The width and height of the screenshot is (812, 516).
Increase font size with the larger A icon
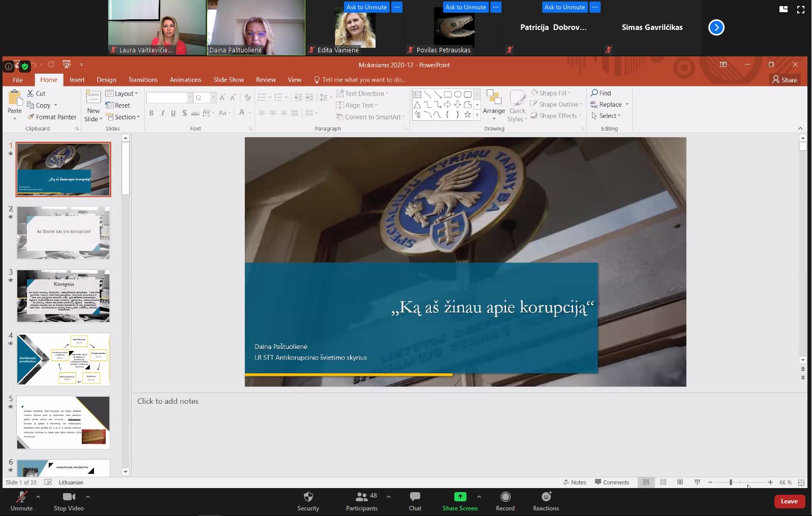point(222,98)
